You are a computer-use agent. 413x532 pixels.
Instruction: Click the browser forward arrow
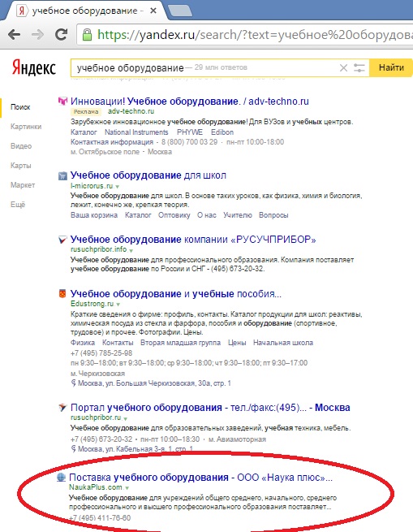37,35
